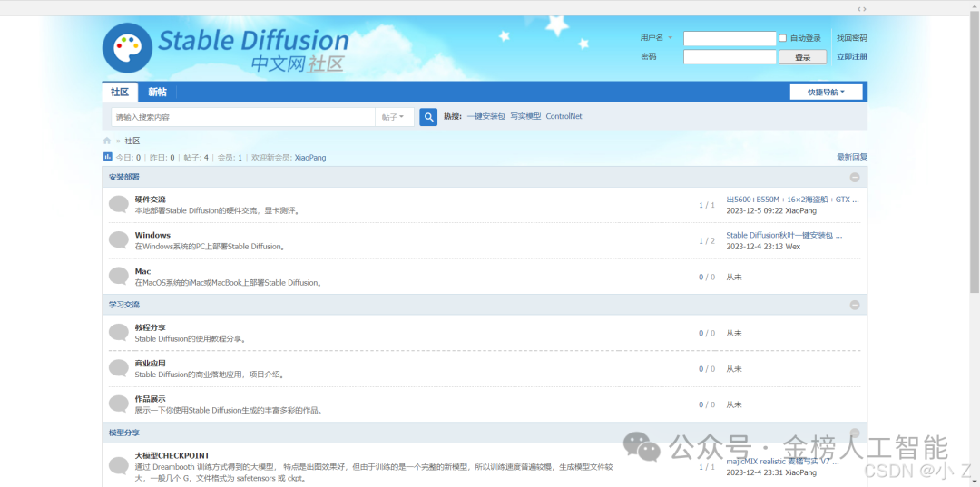Click hot search term 写实模型
Viewport: 980px width, 487px height.
pyautogui.click(x=525, y=117)
